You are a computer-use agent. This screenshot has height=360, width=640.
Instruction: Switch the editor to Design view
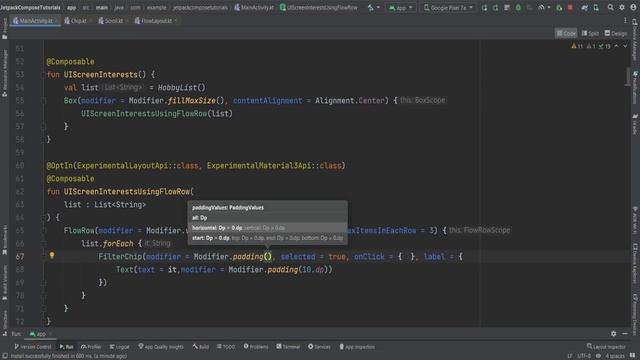pos(616,33)
